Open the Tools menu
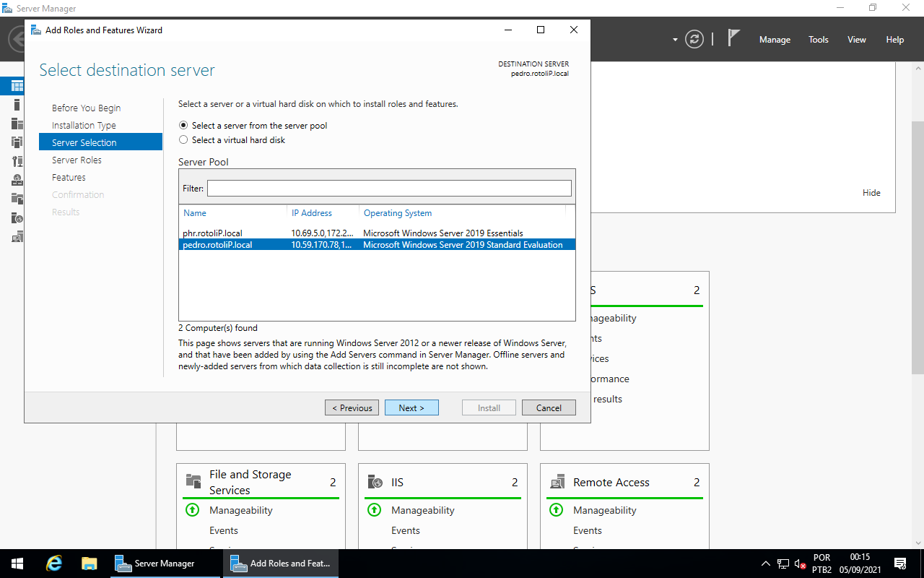The height and width of the screenshot is (578, 924). pos(819,40)
